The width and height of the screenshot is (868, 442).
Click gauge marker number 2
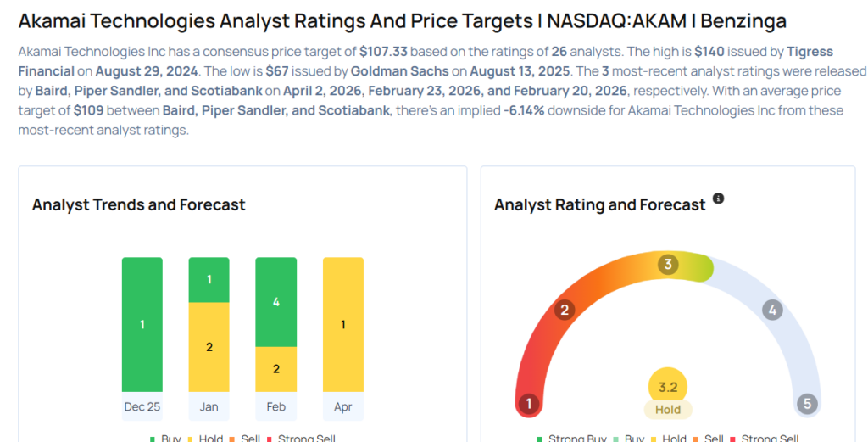coord(564,310)
